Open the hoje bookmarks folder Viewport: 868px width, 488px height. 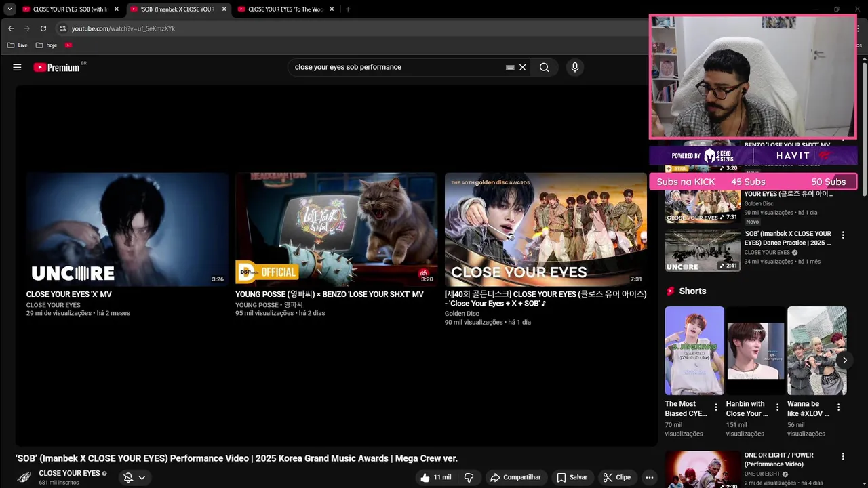47,45
